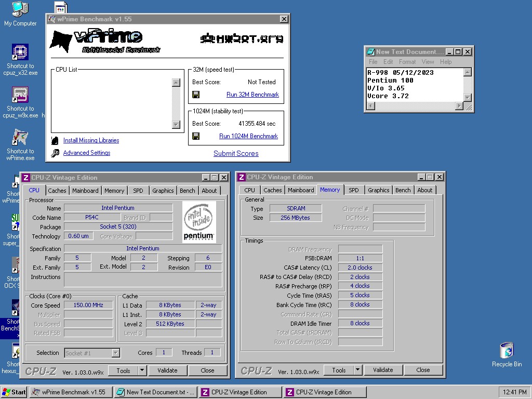Click the Close button in the right CPU-Z window
This screenshot has width=532, height=399.
click(423, 370)
